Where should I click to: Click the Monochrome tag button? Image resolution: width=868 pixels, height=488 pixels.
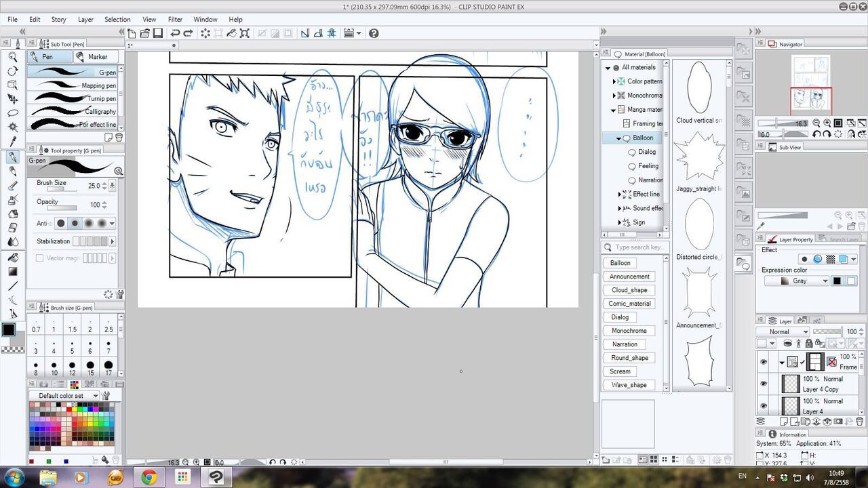pos(629,331)
